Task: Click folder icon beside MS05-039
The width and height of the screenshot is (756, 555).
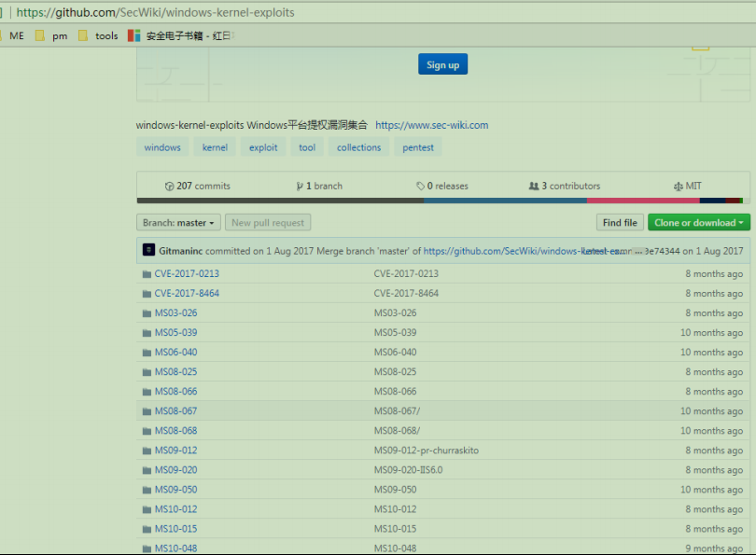Action: [147, 333]
